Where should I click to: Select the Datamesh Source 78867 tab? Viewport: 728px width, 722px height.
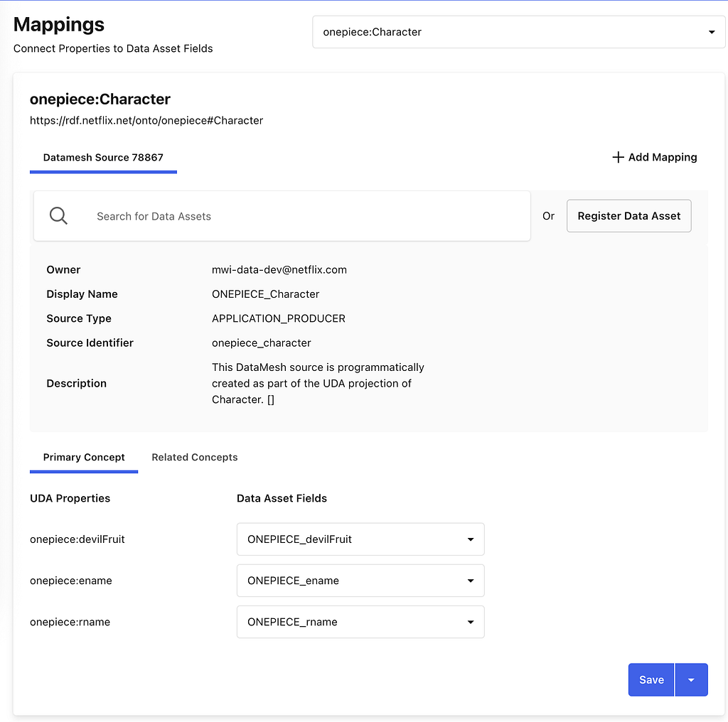[103, 157]
